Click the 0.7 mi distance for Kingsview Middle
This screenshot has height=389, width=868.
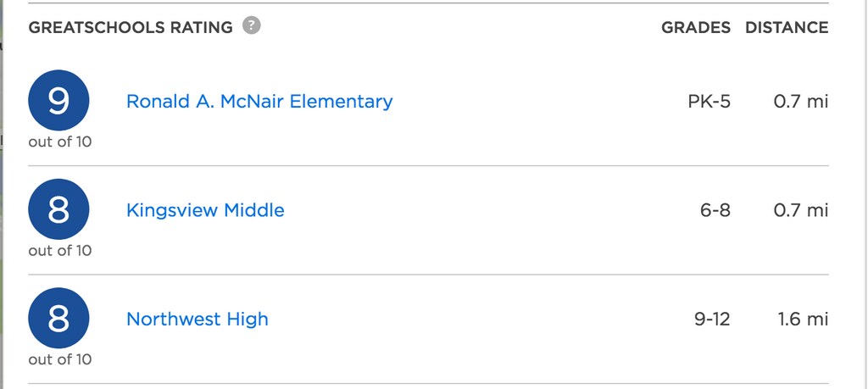click(x=801, y=210)
